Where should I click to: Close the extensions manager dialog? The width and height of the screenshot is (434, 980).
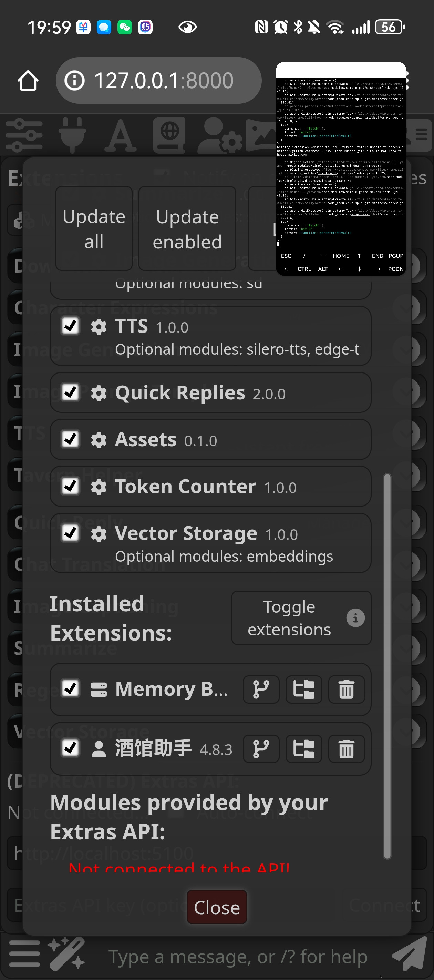[x=217, y=907]
